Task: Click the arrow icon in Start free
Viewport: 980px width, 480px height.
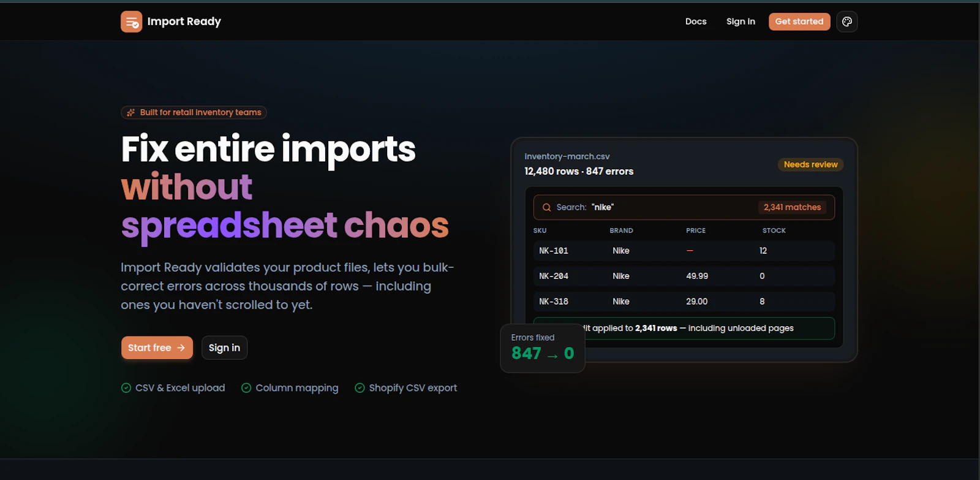Action: coord(181,348)
